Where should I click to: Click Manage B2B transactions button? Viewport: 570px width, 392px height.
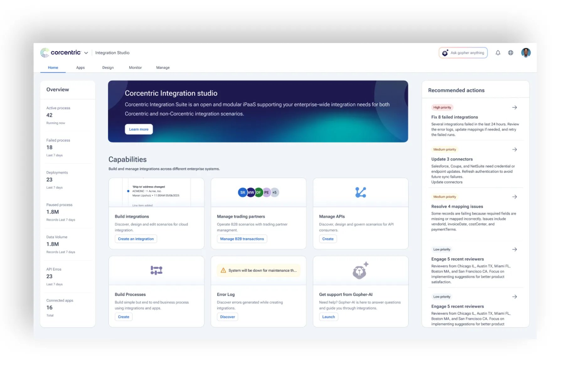click(x=242, y=239)
